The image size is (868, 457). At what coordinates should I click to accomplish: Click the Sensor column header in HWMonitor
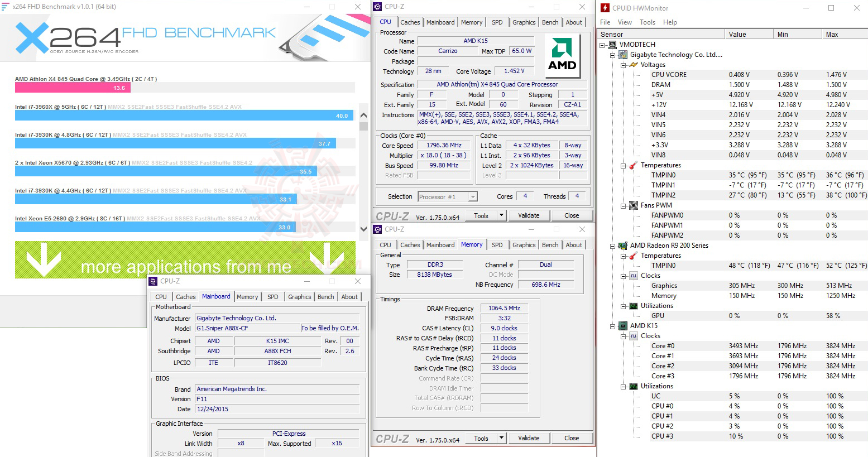click(x=661, y=34)
